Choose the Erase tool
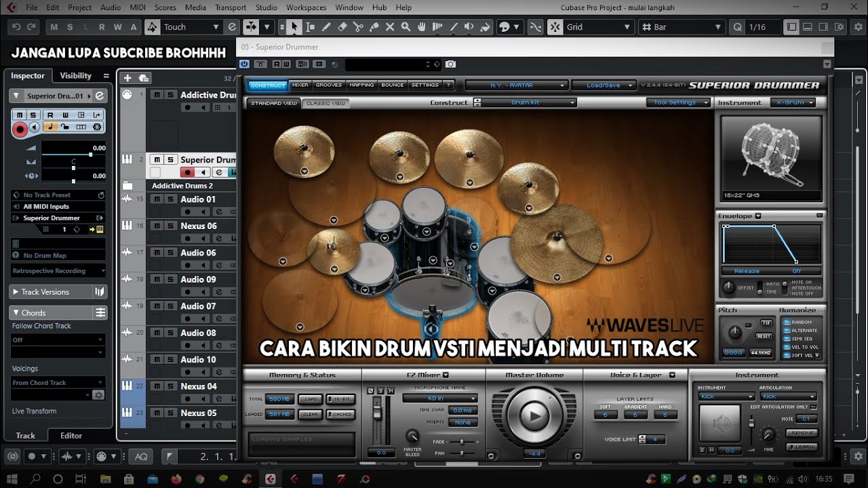The image size is (868, 488). click(x=342, y=27)
